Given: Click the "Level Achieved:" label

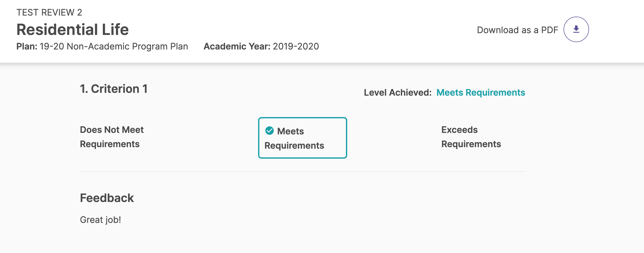Looking at the screenshot, I should 398,92.
